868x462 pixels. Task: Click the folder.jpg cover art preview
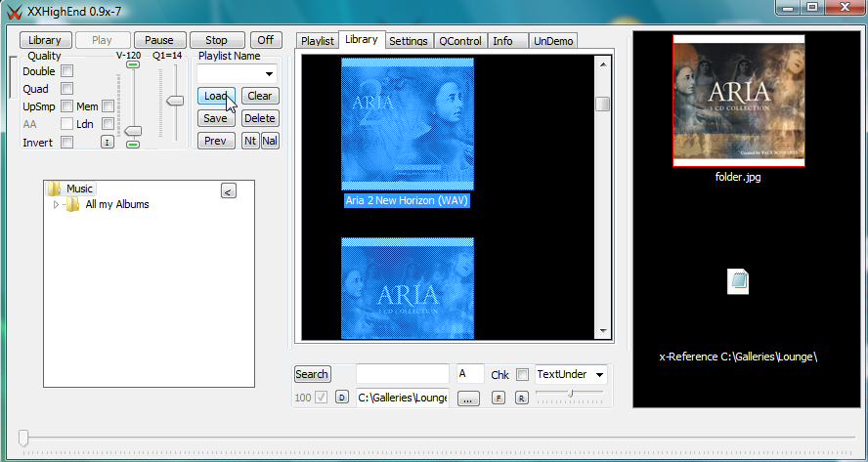pos(738,101)
